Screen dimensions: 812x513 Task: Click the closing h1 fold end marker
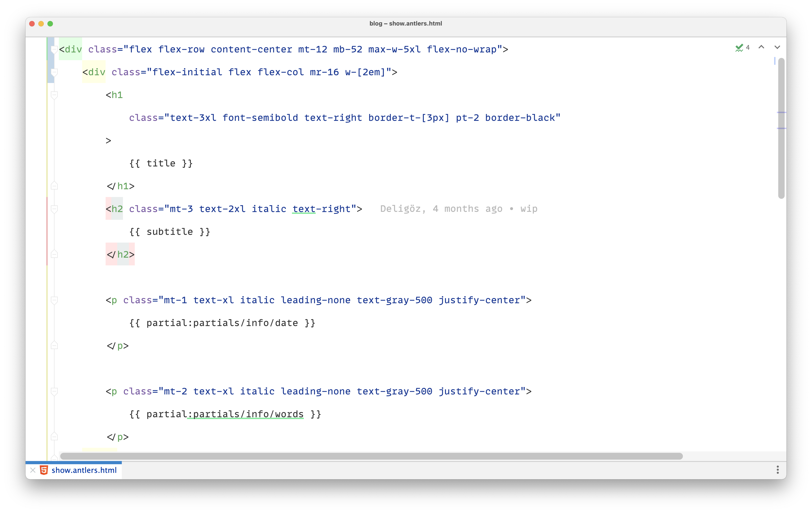[54, 186]
